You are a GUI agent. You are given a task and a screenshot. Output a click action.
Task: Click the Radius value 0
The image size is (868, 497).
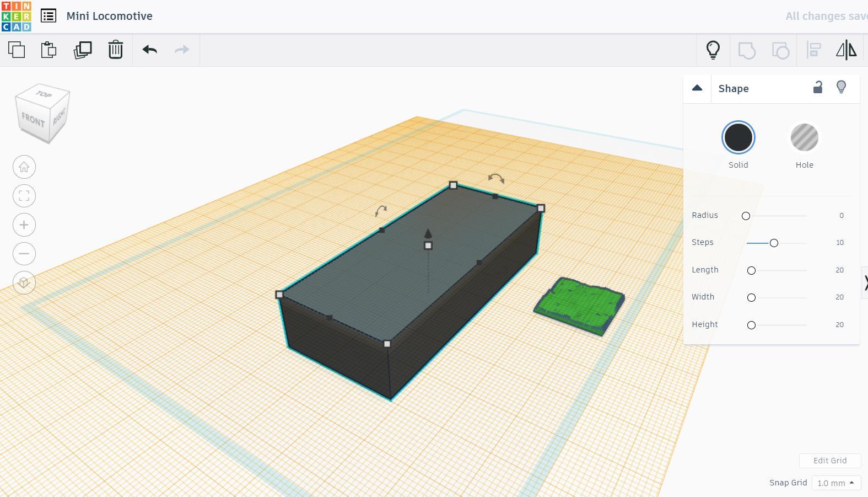(842, 216)
